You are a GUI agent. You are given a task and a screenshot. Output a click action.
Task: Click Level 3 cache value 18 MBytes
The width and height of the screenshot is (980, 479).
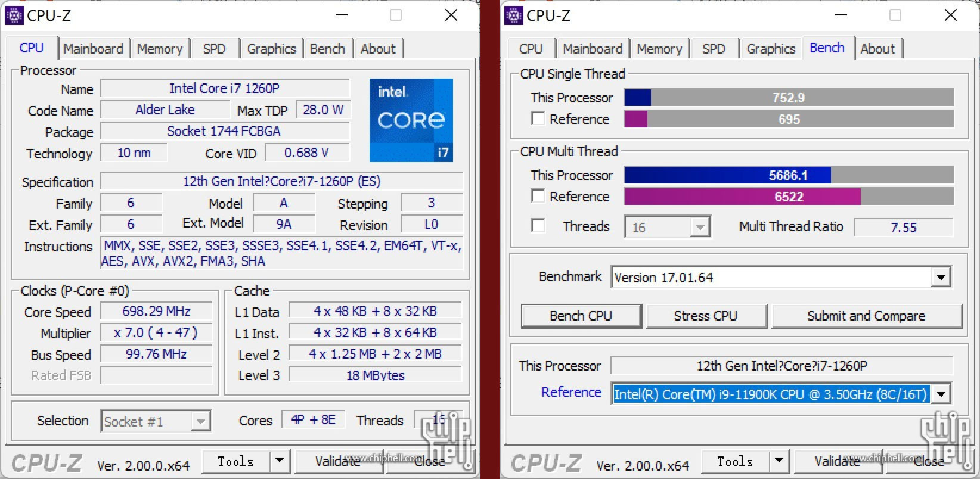point(376,375)
